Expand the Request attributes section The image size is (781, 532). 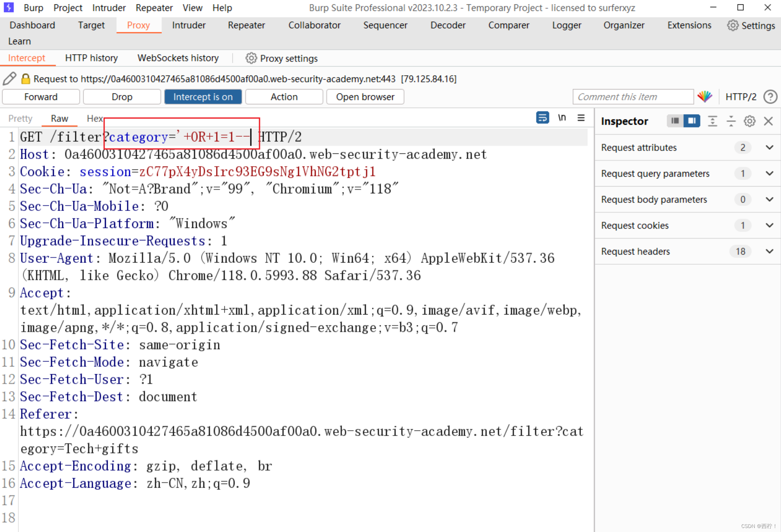pos(769,147)
